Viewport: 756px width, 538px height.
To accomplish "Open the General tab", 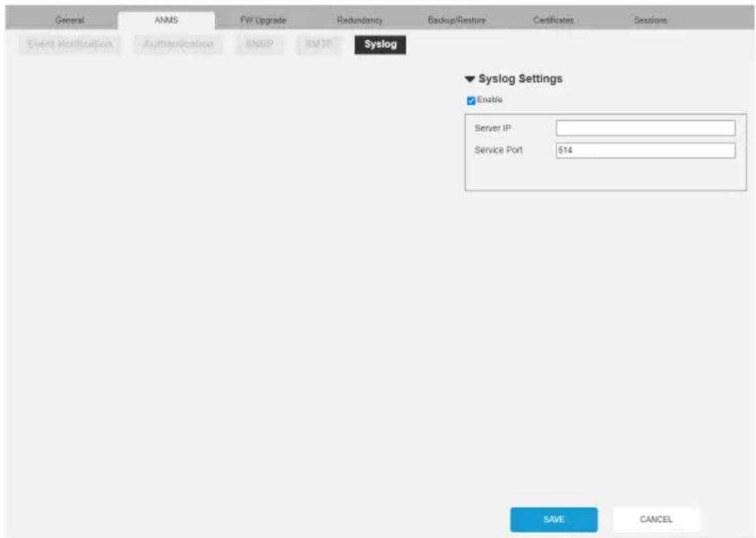I will coord(69,20).
